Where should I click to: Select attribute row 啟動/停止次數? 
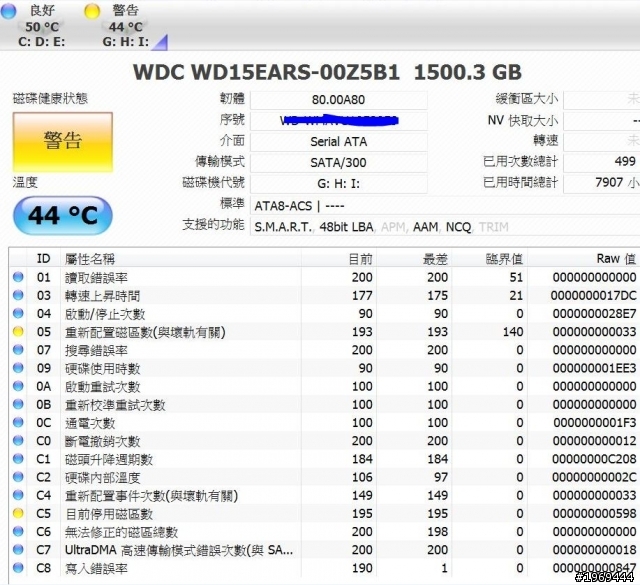324,314
